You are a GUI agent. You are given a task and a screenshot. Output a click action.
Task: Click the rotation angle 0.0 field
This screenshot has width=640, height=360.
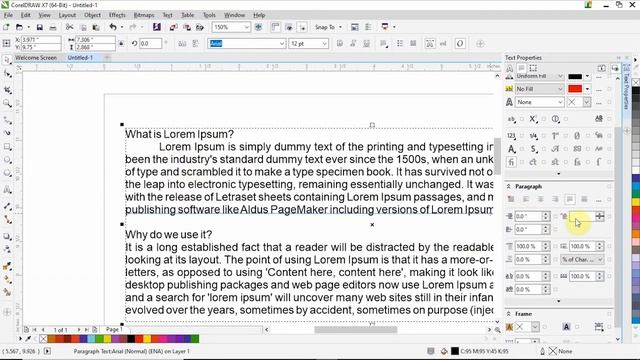click(150, 43)
